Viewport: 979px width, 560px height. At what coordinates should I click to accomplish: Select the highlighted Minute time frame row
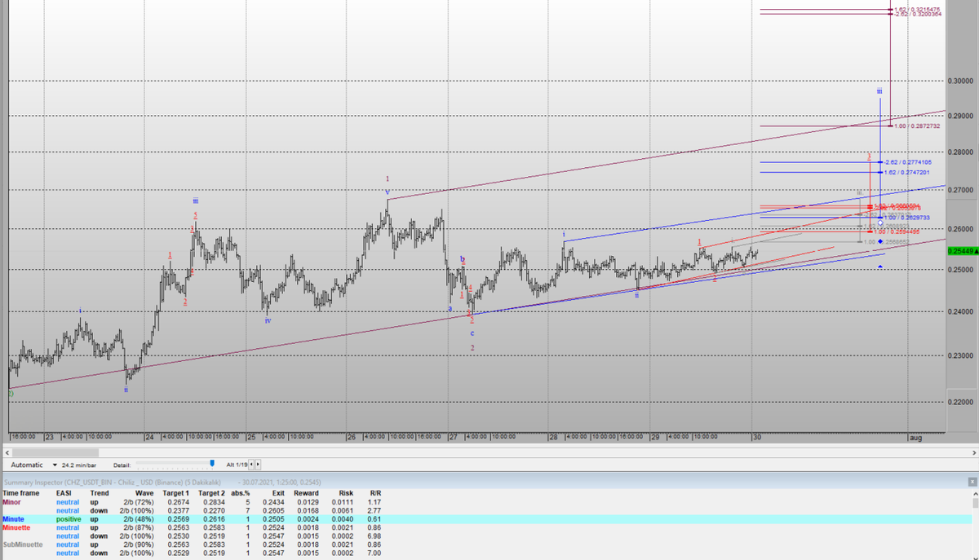click(486, 518)
